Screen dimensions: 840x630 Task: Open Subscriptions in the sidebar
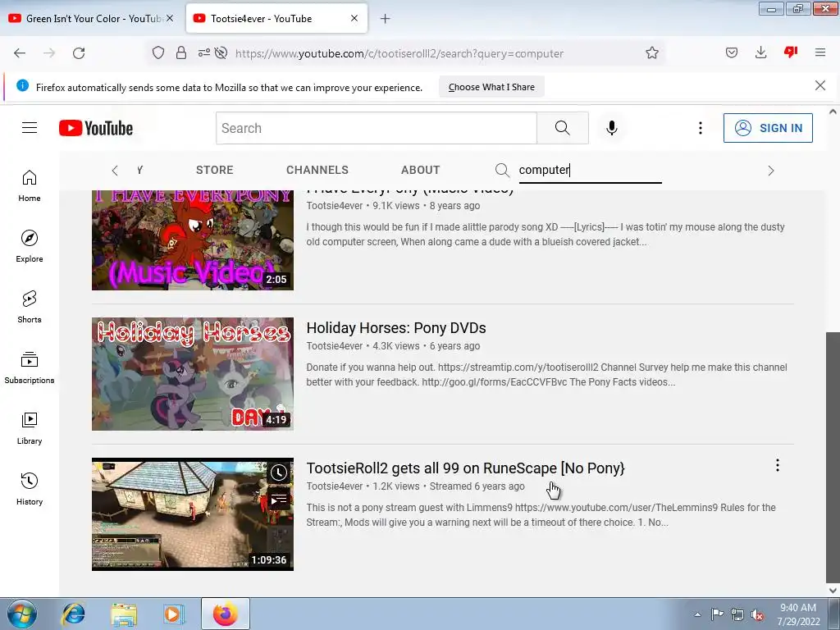click(30, 367)
